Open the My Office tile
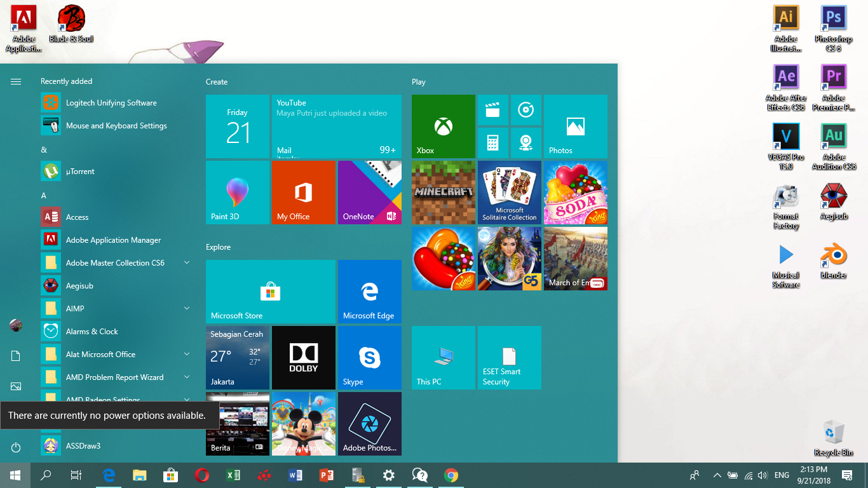Screen dimensions: 868x488 [x=304, y=193]
